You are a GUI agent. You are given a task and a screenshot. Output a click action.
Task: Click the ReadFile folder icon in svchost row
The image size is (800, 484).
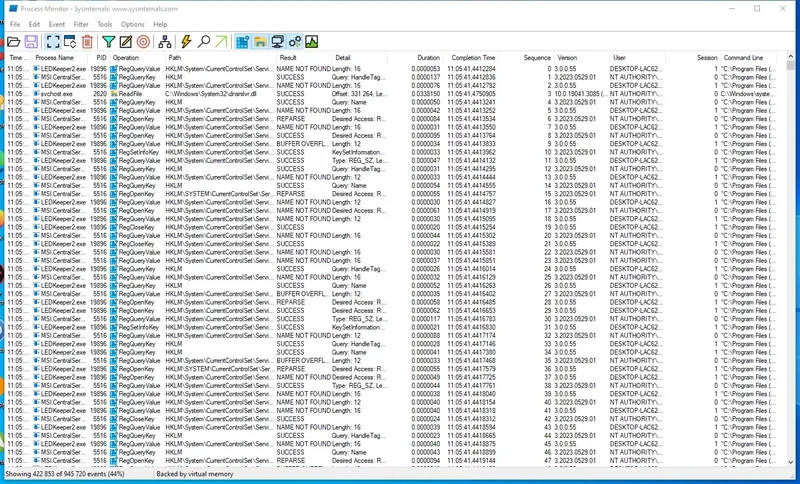pyautogui.click(x=114, y=94)
